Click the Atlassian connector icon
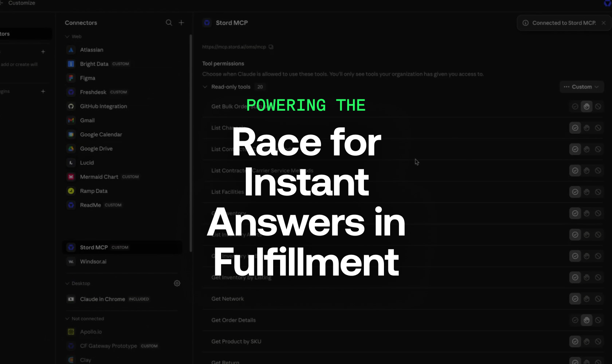The image size is (612, 364). 71,50
